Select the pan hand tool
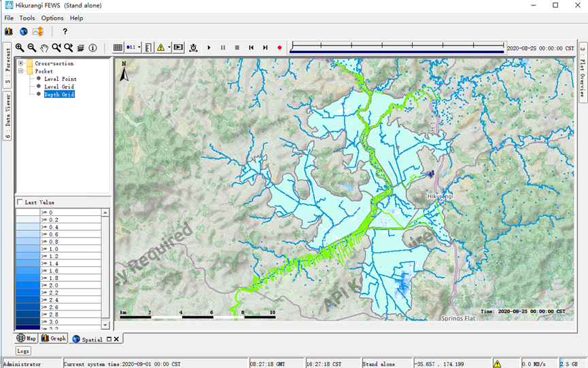Image resolution: width=588 pixels, height=368 pixels. click(x=44, y=48)
